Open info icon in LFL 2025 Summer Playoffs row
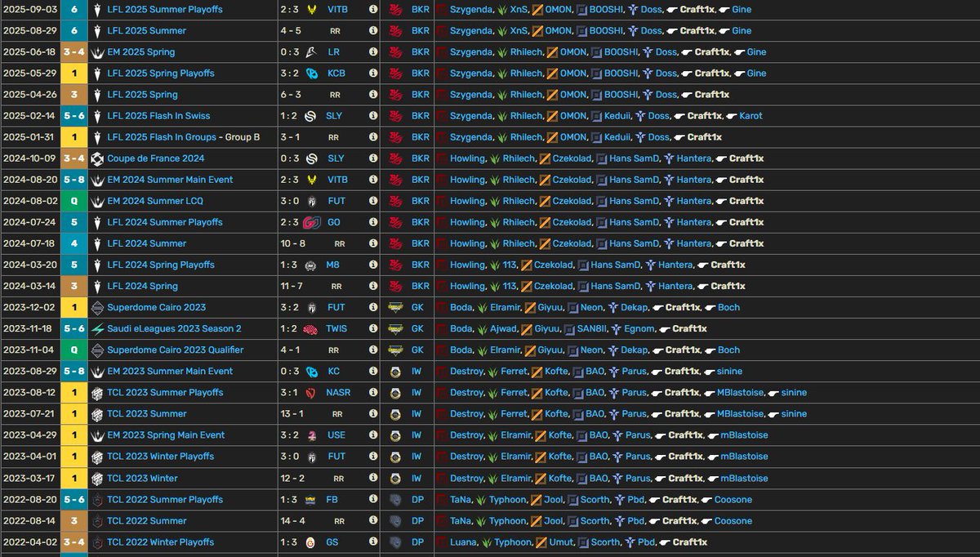 pyautogui.click(x=373, y=9)
